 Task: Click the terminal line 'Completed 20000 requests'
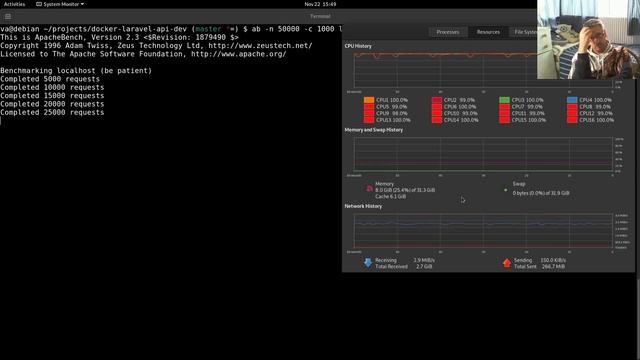[52, 104]
